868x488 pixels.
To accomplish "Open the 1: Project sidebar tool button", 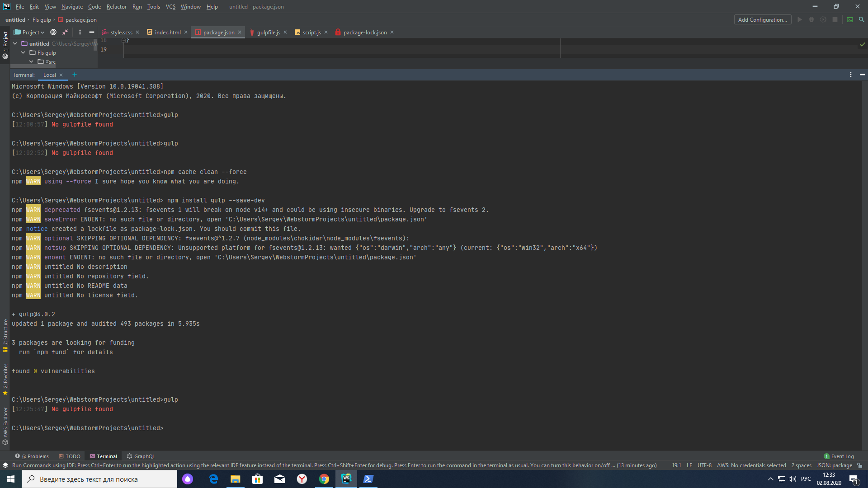I will pos(5,45).
